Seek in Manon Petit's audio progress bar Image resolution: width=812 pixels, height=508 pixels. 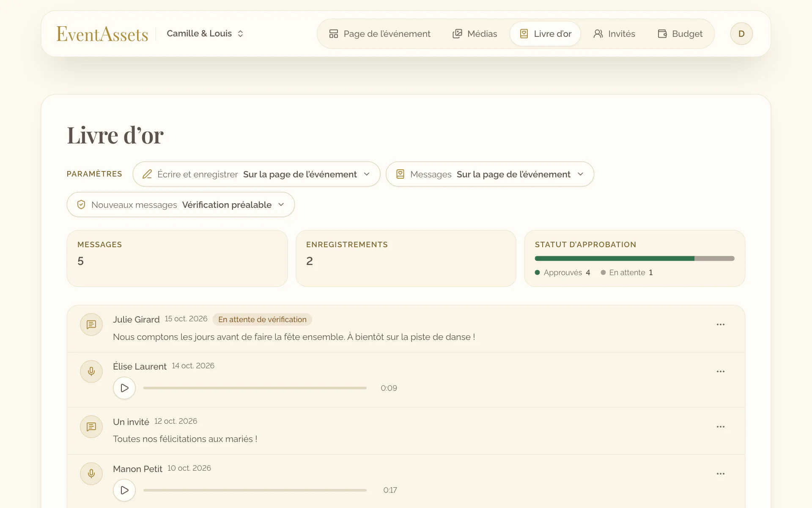click(255, 490)
